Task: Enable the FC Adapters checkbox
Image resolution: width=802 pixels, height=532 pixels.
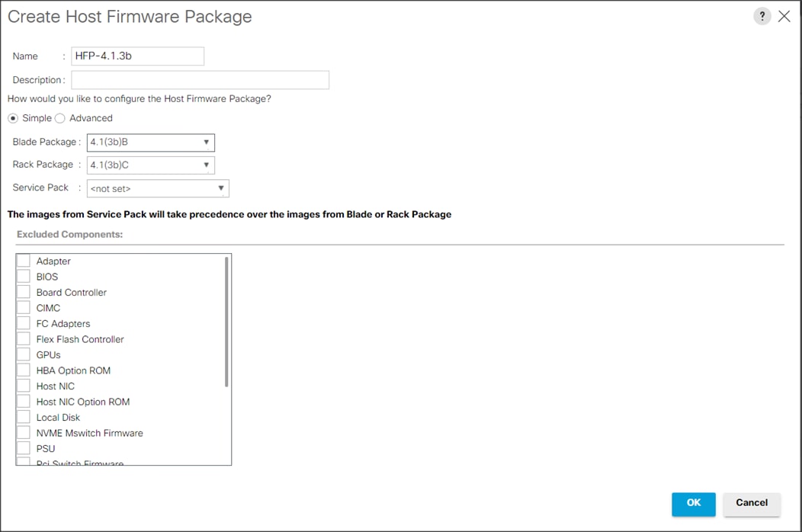Action: (24, 323)
